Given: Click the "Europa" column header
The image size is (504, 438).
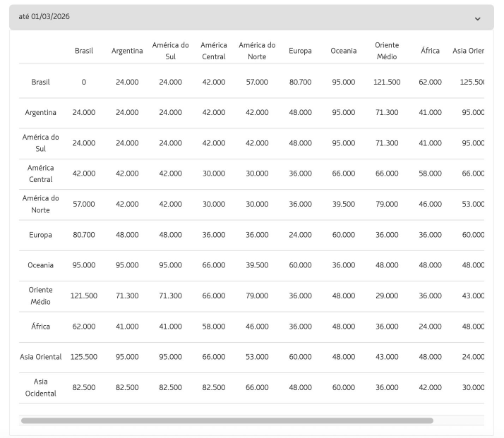Looking at the screenshot, I should click(300, 51).
